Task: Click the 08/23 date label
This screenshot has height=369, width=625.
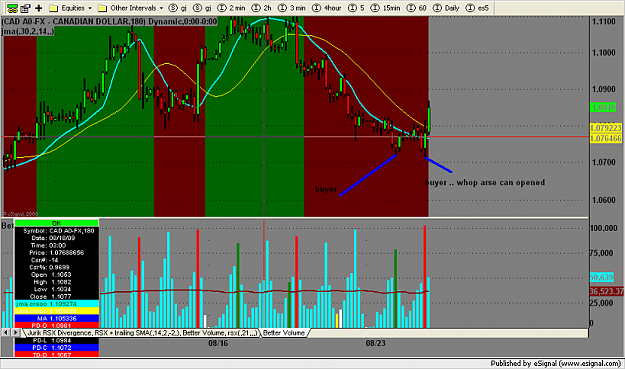Action: click(x=375, y=343)
